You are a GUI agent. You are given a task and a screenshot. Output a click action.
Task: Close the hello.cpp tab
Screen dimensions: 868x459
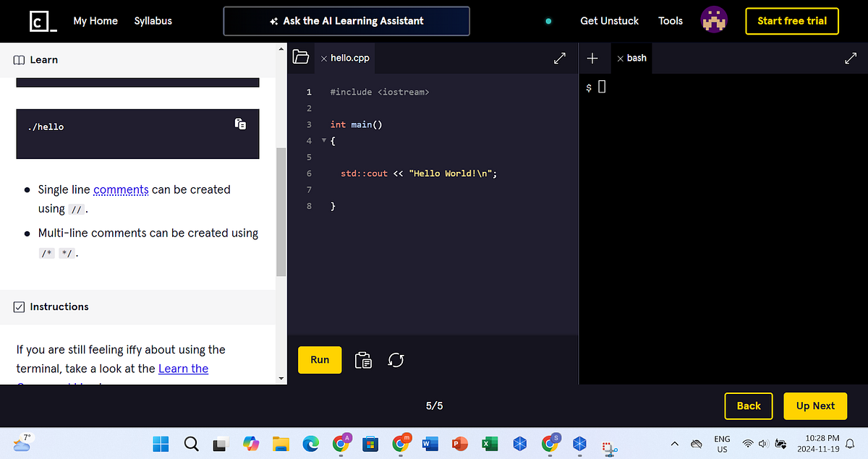tap(323, 58)
